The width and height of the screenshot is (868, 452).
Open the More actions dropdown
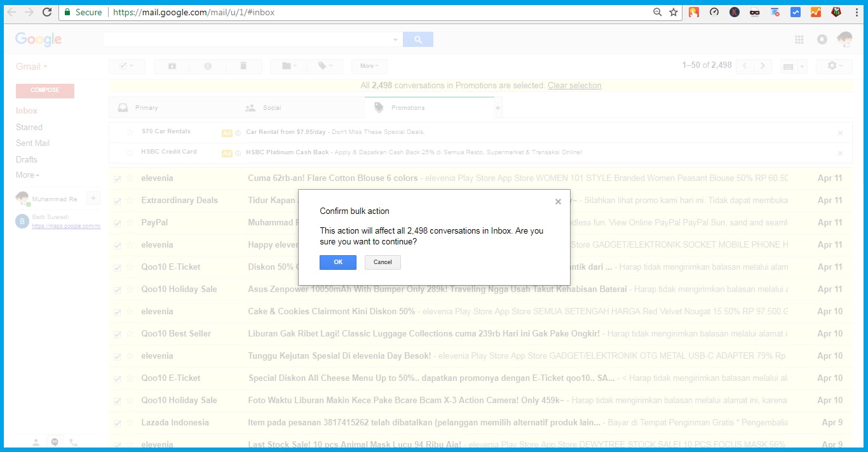point(369,66)
